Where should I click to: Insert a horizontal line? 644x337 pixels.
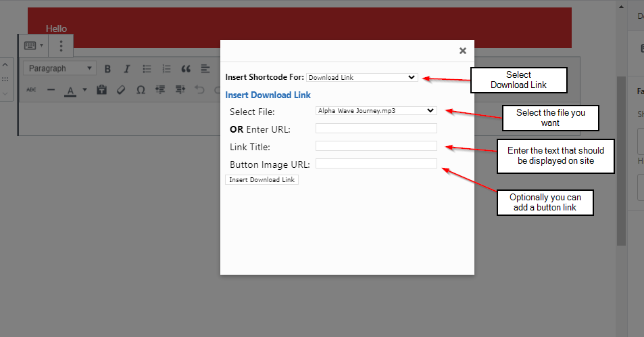pos(51,89)
